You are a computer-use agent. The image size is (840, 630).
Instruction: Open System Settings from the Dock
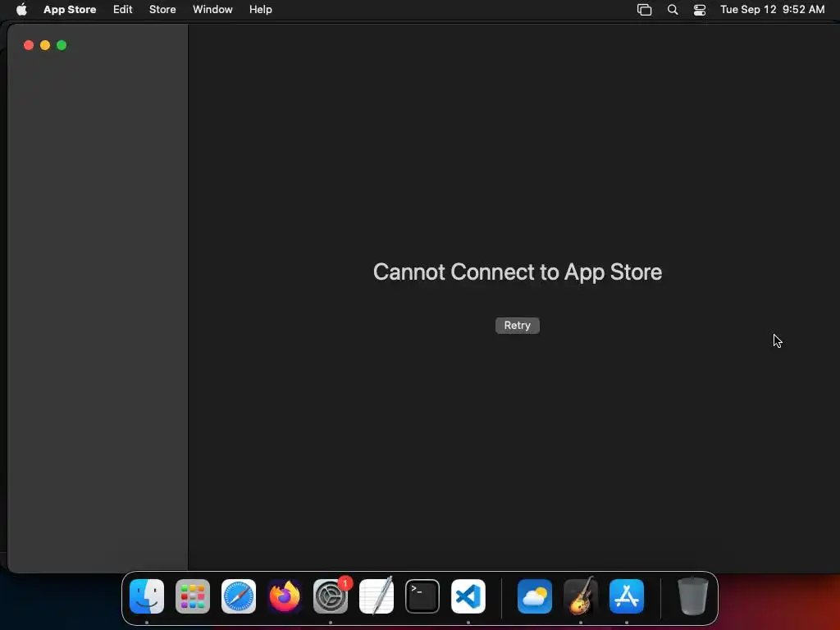coord(331,596)
